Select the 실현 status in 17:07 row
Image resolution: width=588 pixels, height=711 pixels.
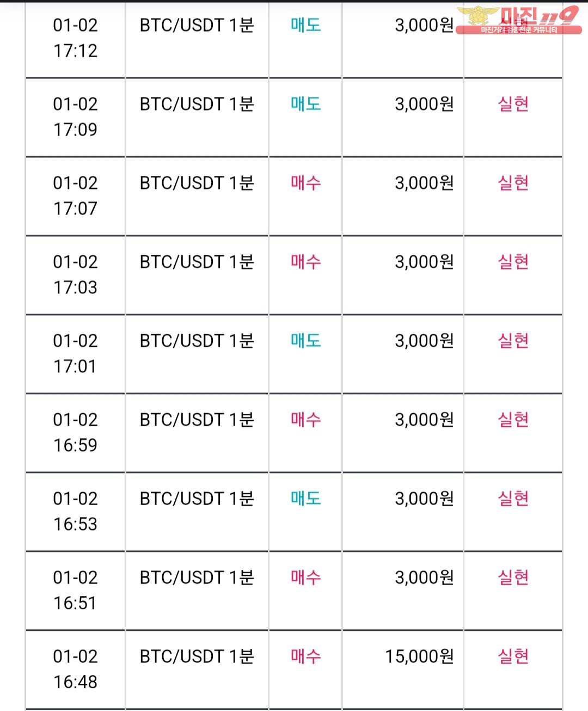click(513, 183)
